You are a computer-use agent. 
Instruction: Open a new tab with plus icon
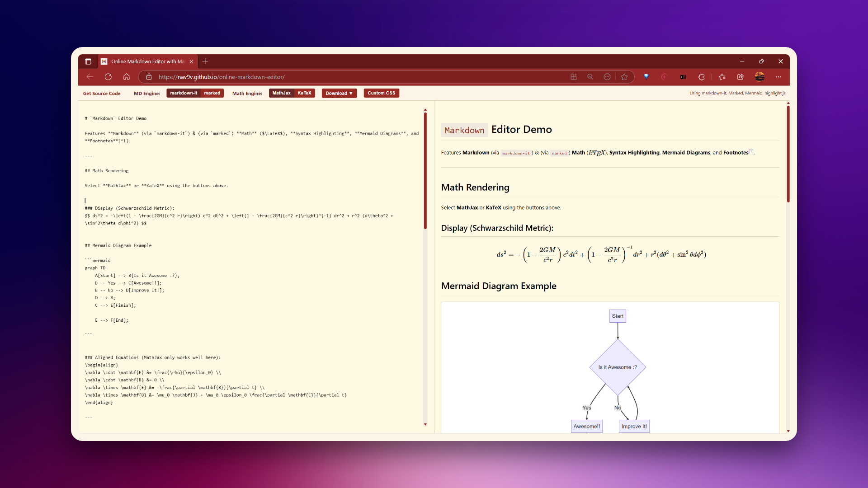tap(205, 61)
